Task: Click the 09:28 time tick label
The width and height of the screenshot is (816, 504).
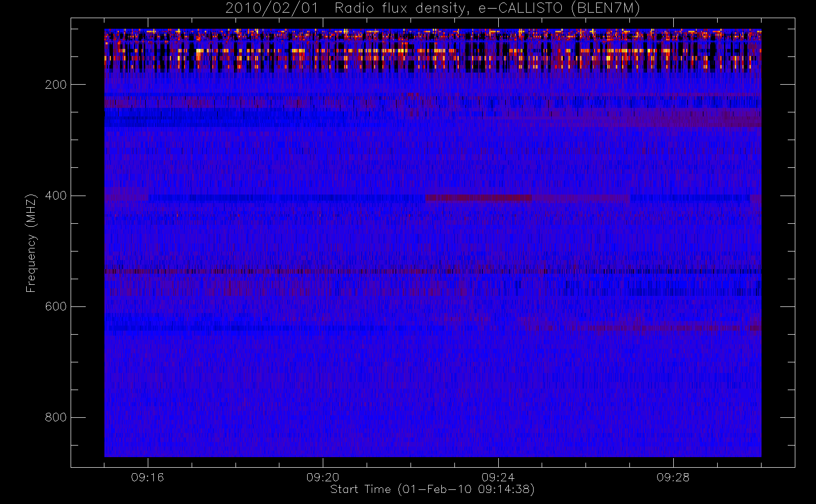Action: point(673,477)
